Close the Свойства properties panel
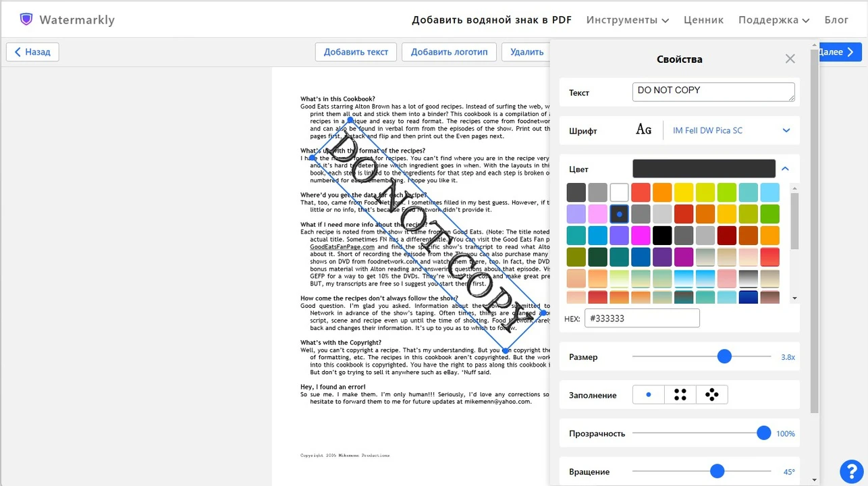This screenshot has height=486, width=868. click(x=790, y=59)
